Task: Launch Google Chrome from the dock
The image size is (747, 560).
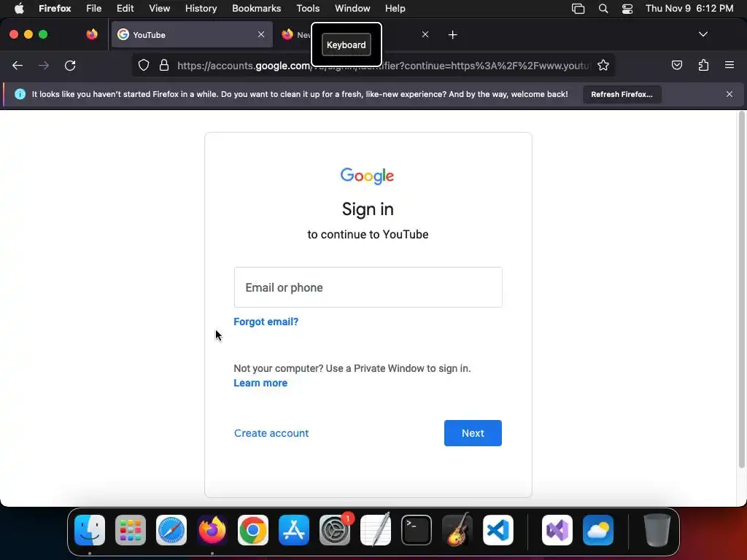Action: tap(253, 530)
